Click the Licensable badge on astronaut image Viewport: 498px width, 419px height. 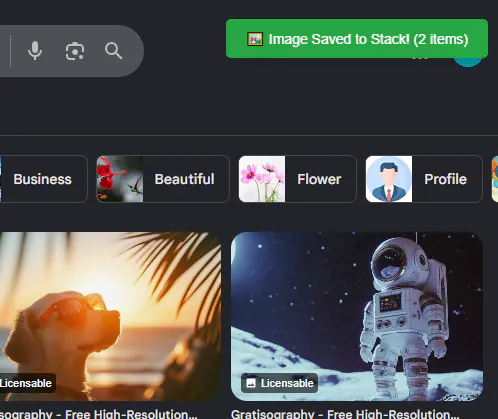pos(279,383)
